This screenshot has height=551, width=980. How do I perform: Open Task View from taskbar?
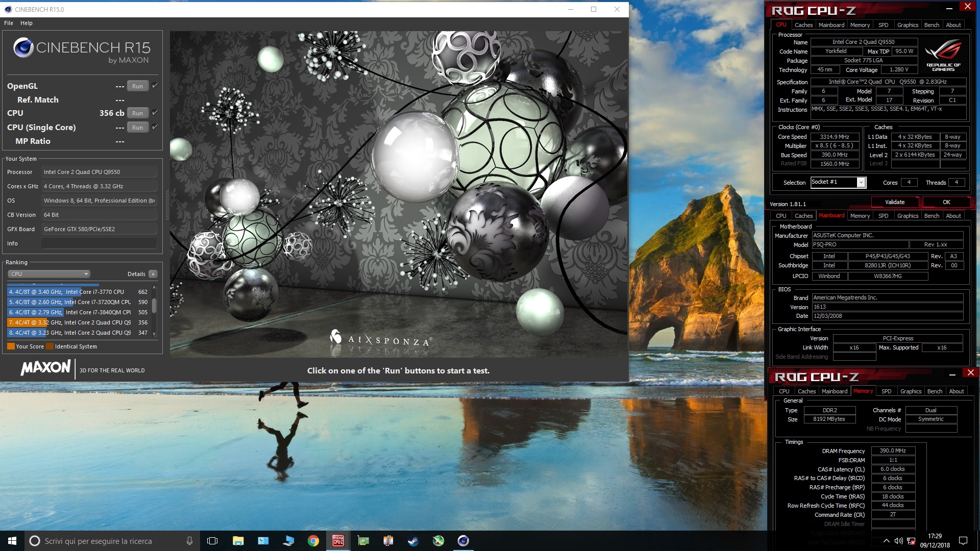(212, 541)
